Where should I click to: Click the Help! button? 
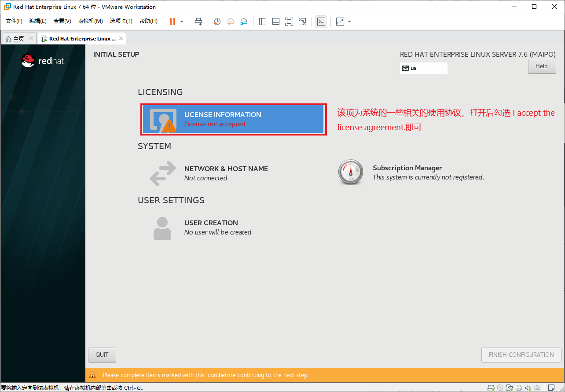(x=542, y=66)
